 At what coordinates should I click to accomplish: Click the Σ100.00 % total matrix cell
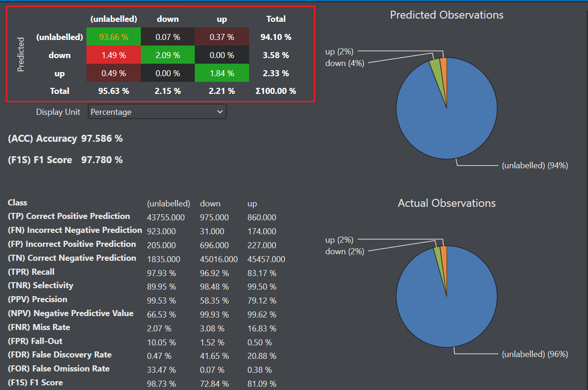276,91
